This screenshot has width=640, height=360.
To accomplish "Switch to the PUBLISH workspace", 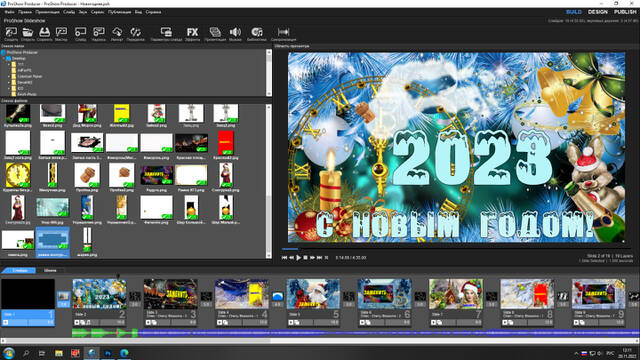I will pyautogui.click(x=625, y=12).
